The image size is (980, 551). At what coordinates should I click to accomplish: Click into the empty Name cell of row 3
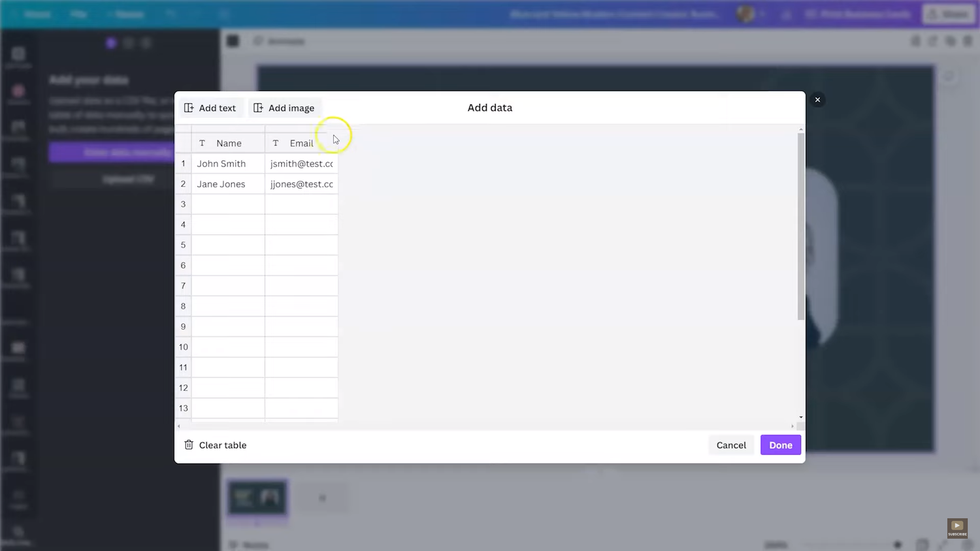pos(228,204)
